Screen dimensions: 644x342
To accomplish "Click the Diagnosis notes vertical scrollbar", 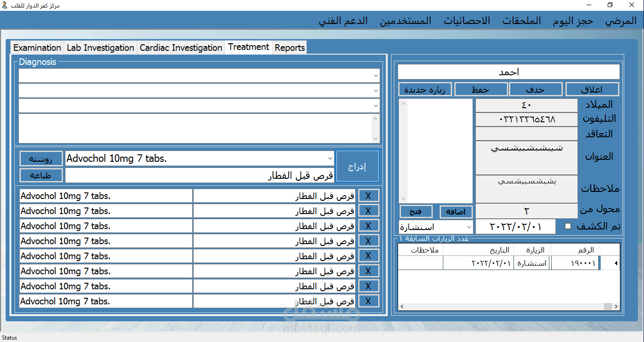I will (375, 128).
